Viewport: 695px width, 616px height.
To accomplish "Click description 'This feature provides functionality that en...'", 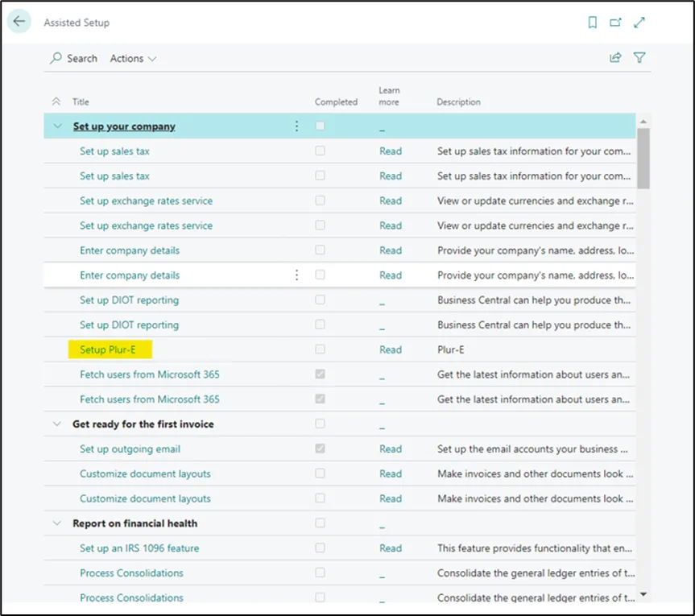I will point(535,548).
